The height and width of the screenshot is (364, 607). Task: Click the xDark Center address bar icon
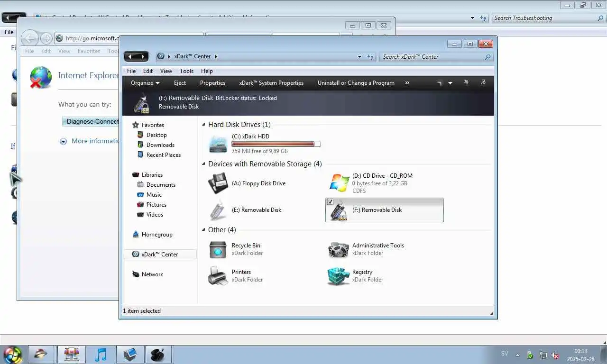coord(161,56)
